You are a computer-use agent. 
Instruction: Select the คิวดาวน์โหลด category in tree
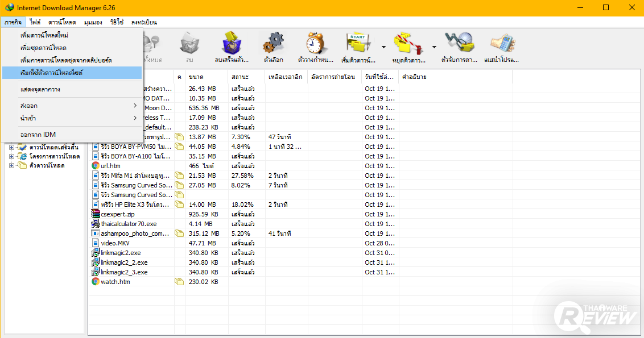pyautogui.click(x=47, y=166)
